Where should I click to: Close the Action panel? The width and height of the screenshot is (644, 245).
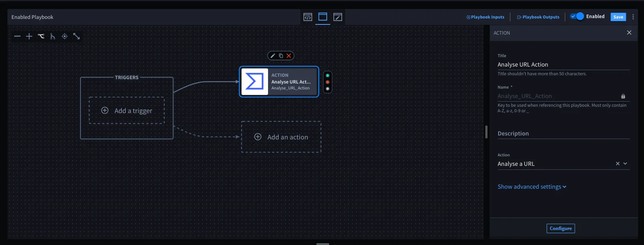629,33
